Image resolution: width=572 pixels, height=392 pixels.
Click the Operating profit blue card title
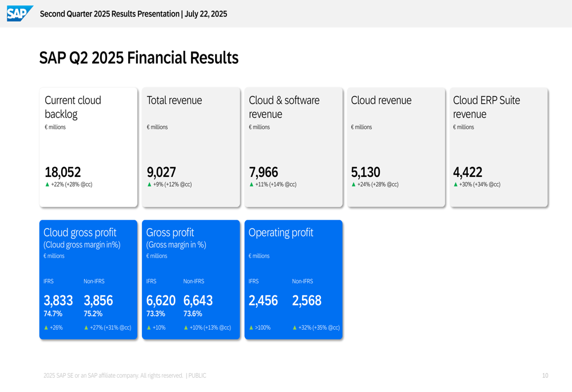click(281, 232)
